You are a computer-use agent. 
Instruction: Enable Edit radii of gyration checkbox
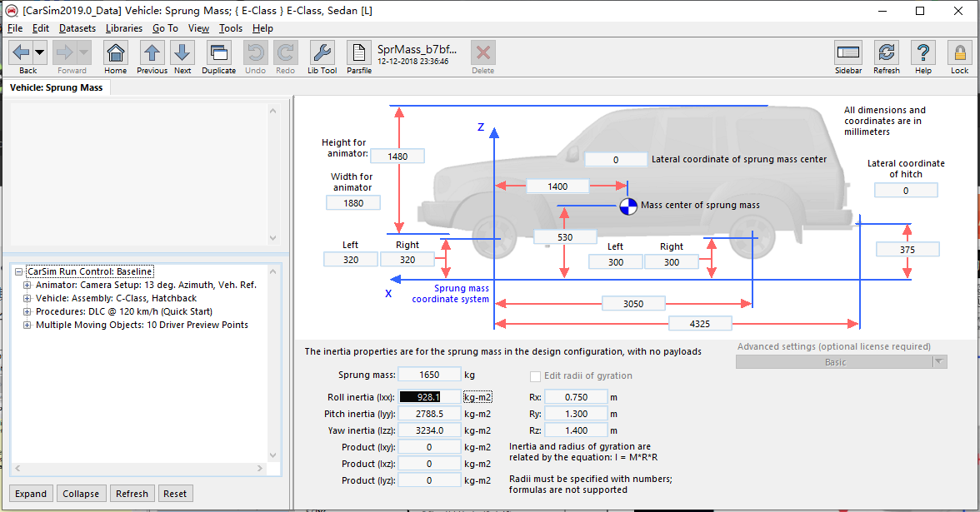[x=535, y=376]
